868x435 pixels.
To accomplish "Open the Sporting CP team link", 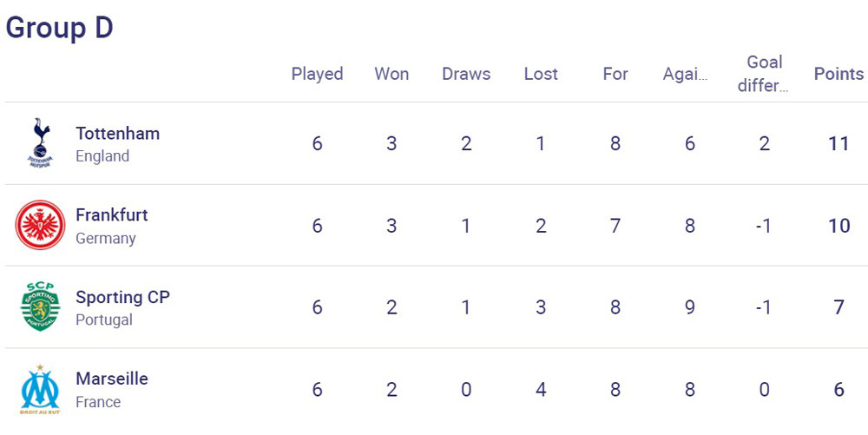I will click(122, 297).
